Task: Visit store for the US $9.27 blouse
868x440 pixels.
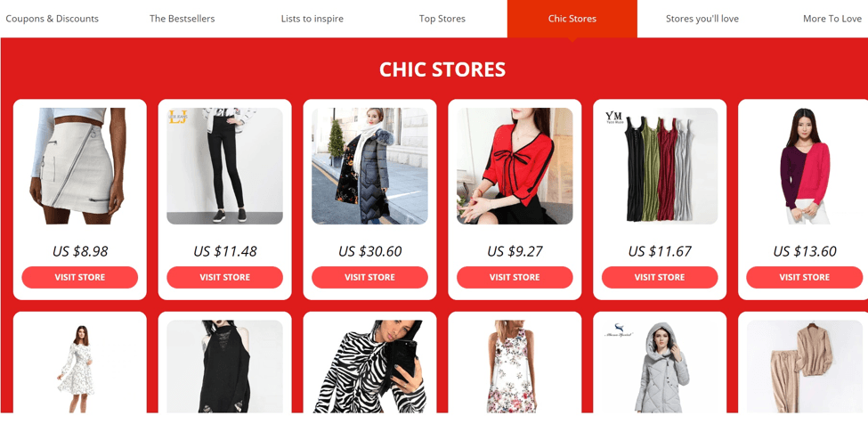Action: coord(515,277)
